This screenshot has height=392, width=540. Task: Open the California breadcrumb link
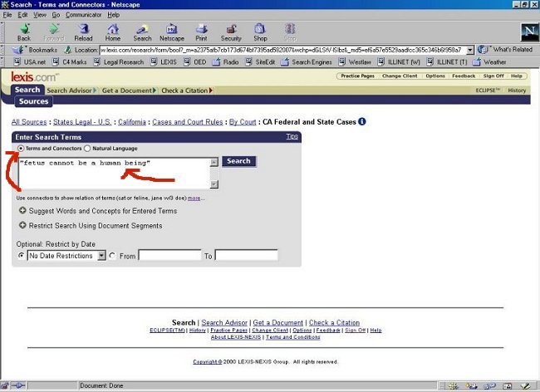(x=132, y=122)
